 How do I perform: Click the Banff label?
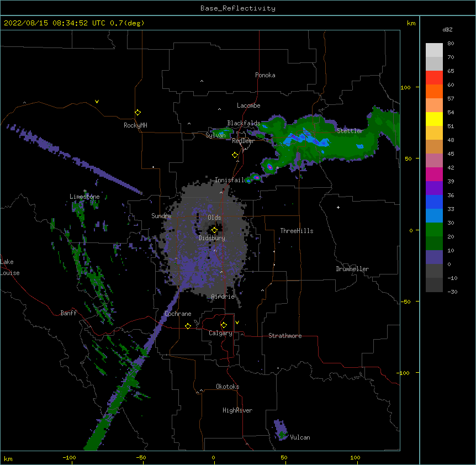(68, 313)
